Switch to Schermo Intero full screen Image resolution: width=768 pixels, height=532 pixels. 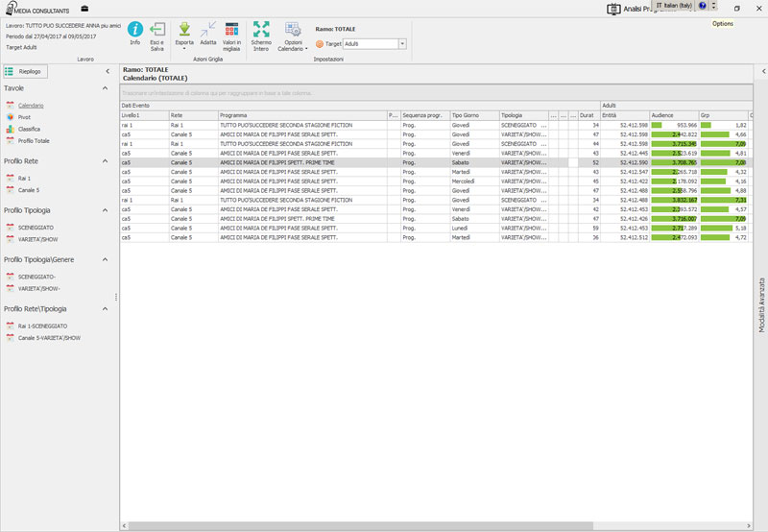coord(261,31)
